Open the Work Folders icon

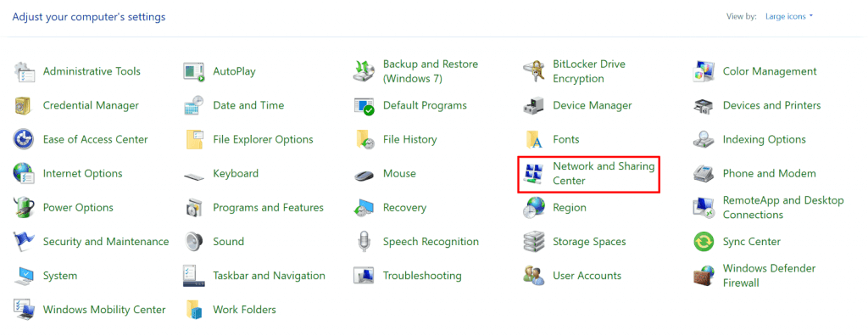(x=194, y=310)
